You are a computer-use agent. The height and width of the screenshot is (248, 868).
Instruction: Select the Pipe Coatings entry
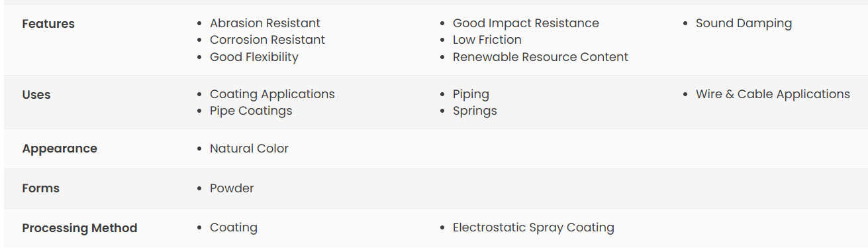[251, 111]
